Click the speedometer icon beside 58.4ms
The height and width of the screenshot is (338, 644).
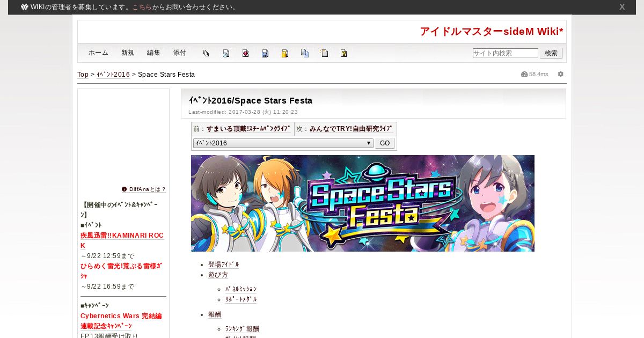(524, 74)
